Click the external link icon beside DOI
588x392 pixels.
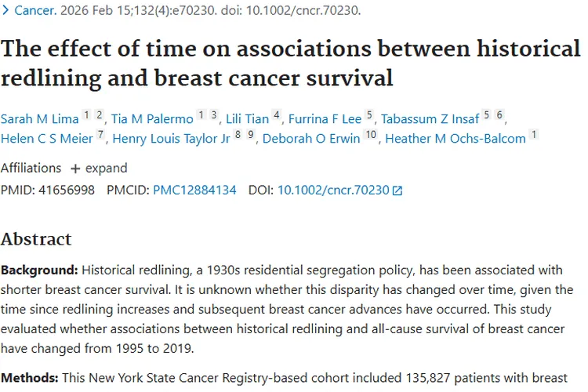coord(397,191)
